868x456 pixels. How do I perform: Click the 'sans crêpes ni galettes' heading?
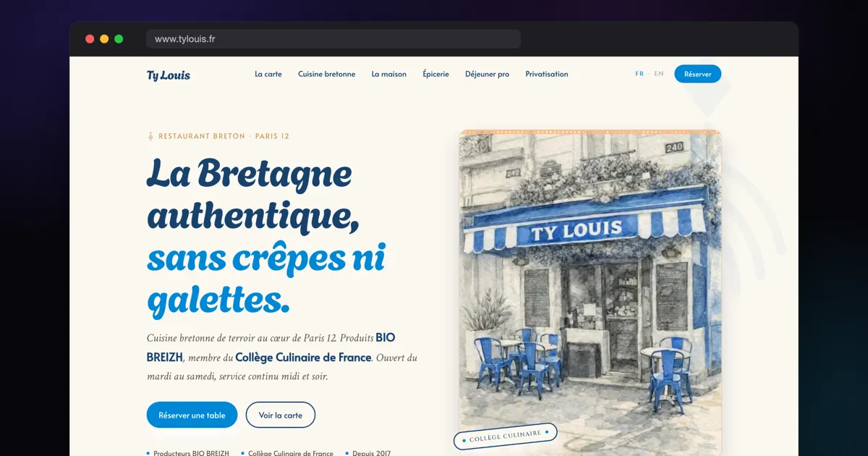click(266, 277)
